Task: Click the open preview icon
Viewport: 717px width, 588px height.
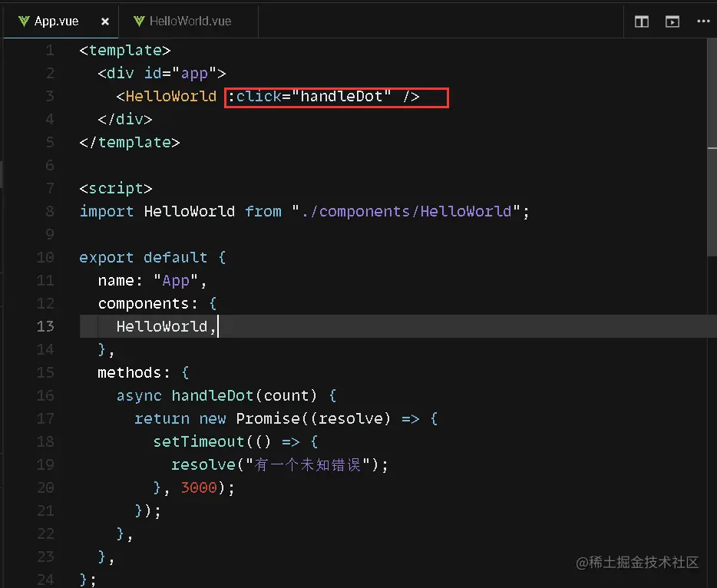Action: click(672, 21)
